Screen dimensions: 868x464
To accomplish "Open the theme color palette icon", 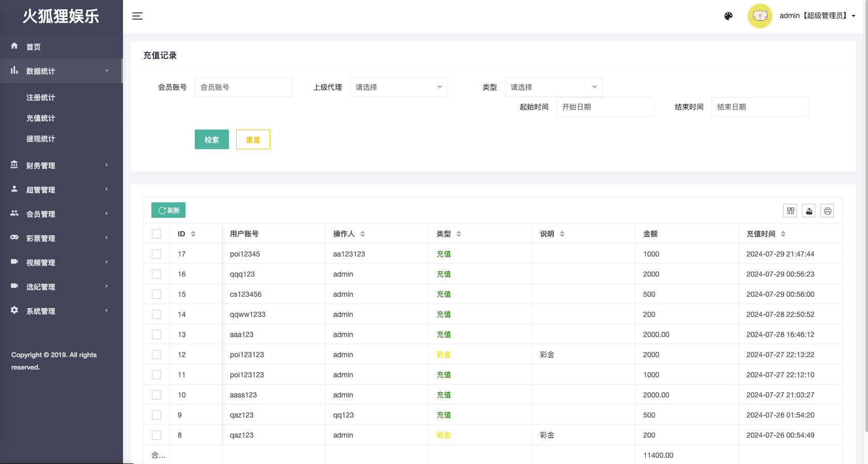I will click(x=729, y=16).
